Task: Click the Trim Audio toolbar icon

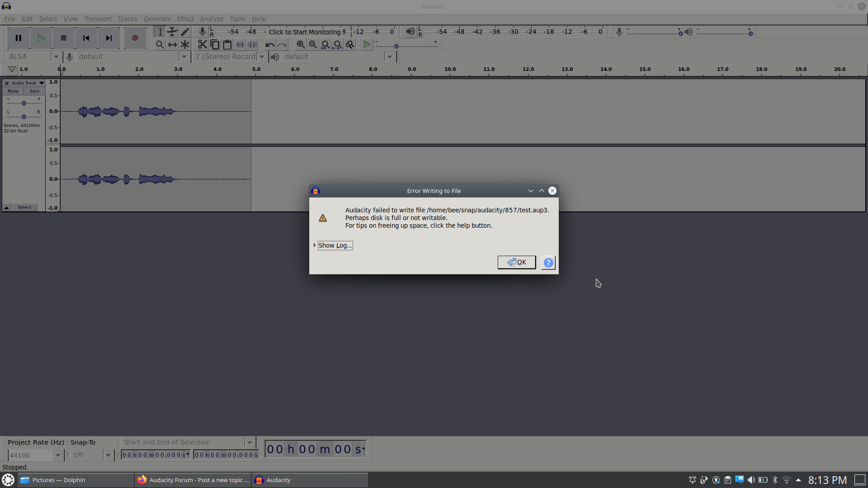Action: point(240,44)
